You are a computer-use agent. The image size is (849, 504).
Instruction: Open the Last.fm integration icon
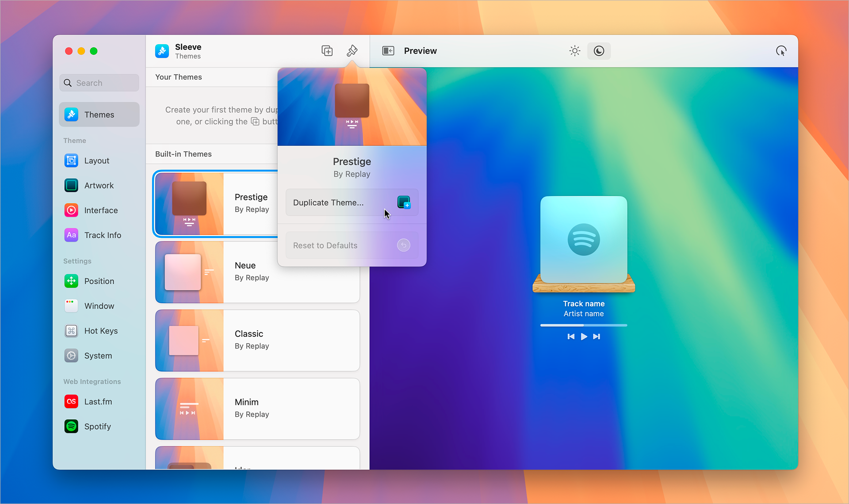point(71,401)
